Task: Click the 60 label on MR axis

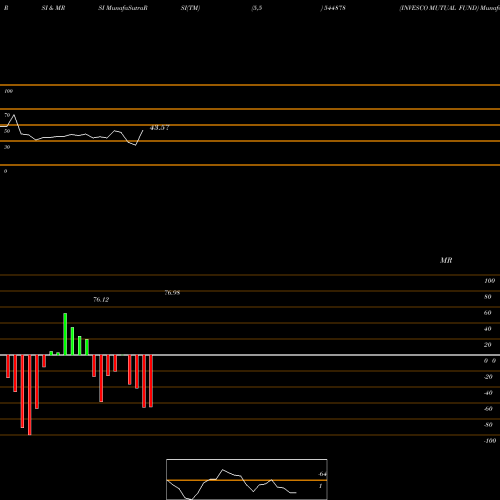Action: coord(488,313)
